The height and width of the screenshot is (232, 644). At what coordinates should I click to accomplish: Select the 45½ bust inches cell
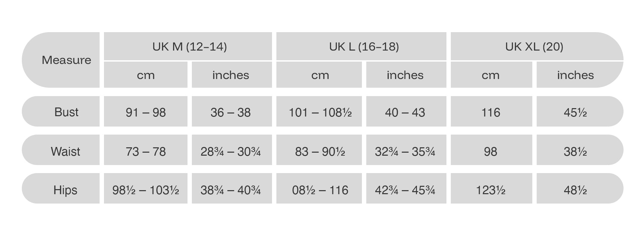click(x=575, y=112)
